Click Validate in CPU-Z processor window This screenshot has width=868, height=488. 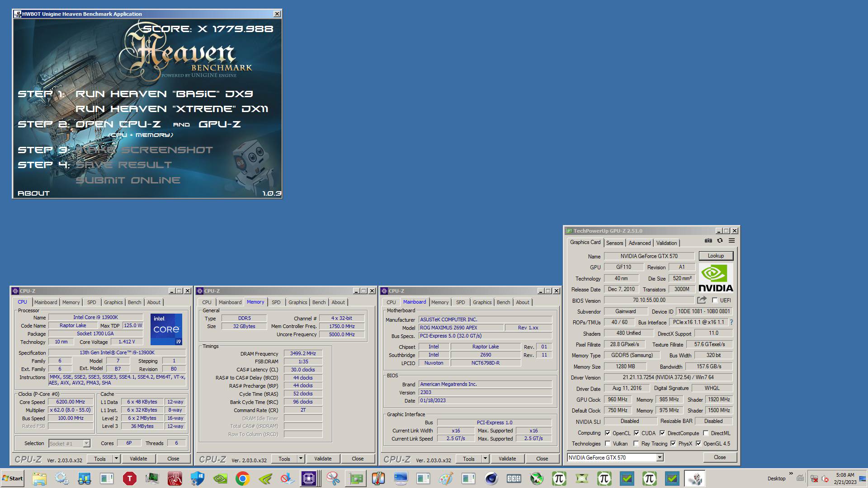[x=138, y=459]
